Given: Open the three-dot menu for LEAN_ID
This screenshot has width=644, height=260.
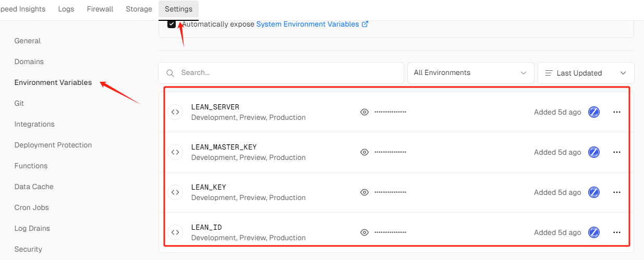Looking at the screenshot, I should click(x=616, y=232).
